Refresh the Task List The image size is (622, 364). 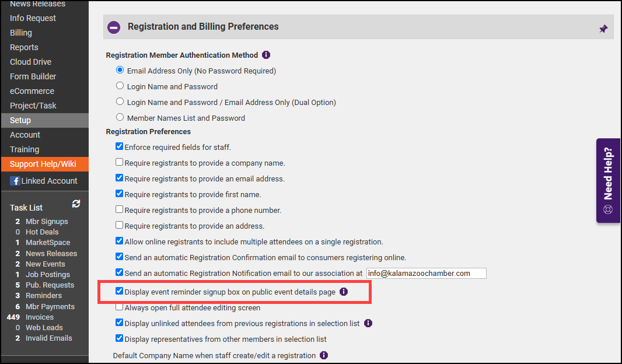tap(76, 204)
